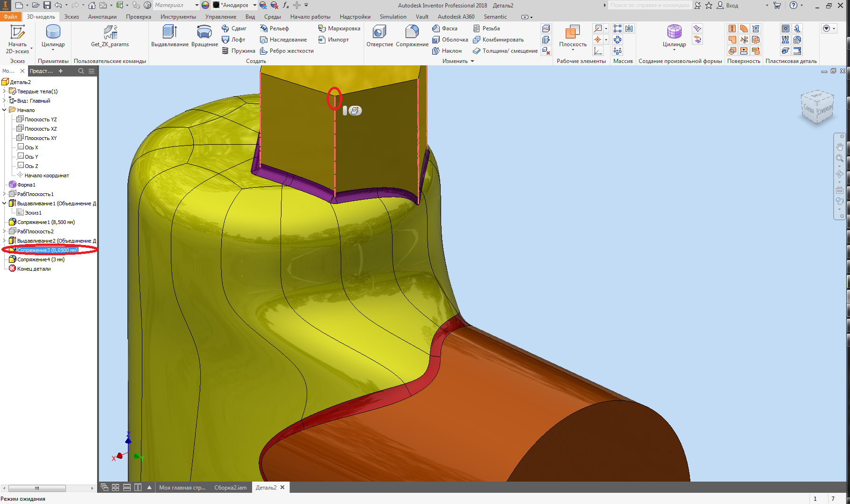Screen dimensions: 850x504
Task: Switch to the Эскиз ribbon tab
Action: pos(71,17)
